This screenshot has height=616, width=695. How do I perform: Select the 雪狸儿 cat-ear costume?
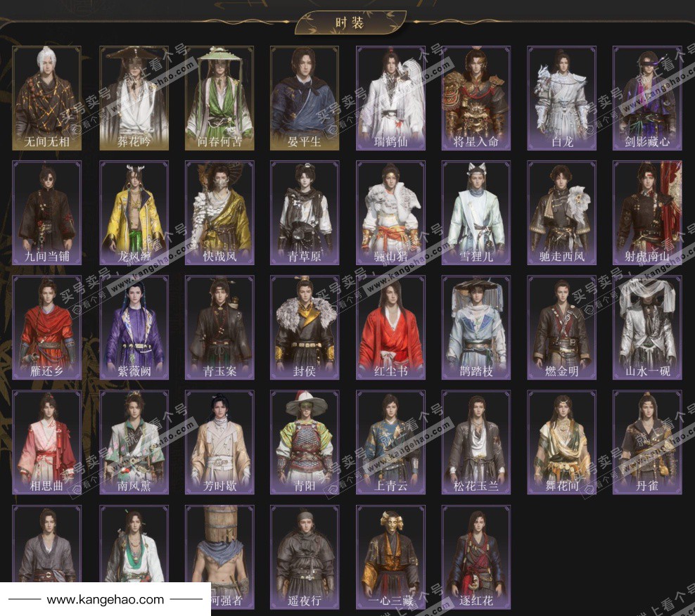click(476, 212)
